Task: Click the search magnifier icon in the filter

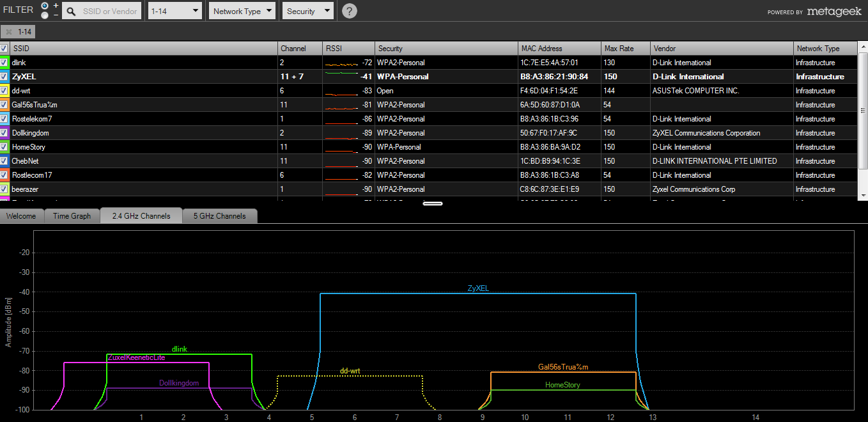Action: tap(70, 12)
